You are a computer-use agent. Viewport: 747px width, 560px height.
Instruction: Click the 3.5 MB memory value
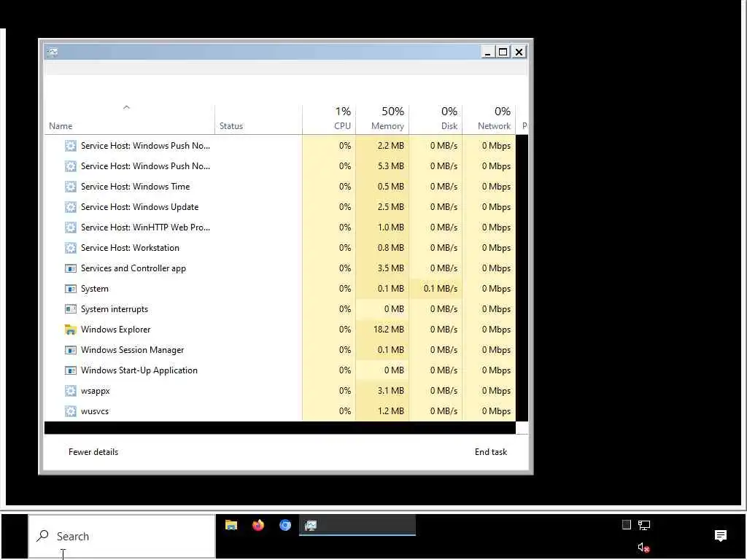(391, 268)
